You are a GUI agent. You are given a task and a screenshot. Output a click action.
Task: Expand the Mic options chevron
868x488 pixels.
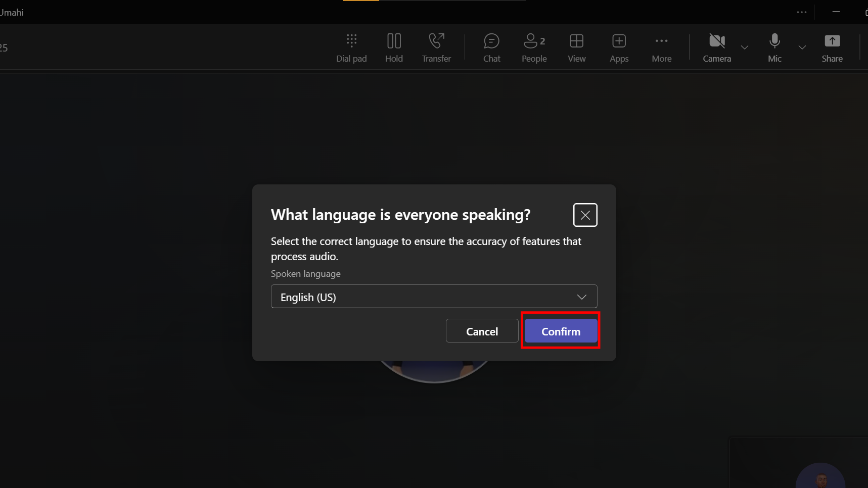click(x=802, y=47)
